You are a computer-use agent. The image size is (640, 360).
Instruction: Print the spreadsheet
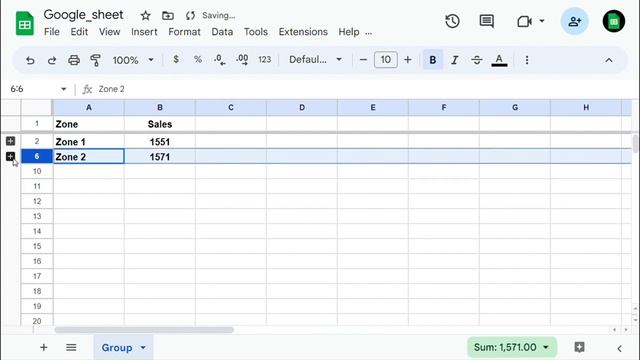tap(74, 60)
